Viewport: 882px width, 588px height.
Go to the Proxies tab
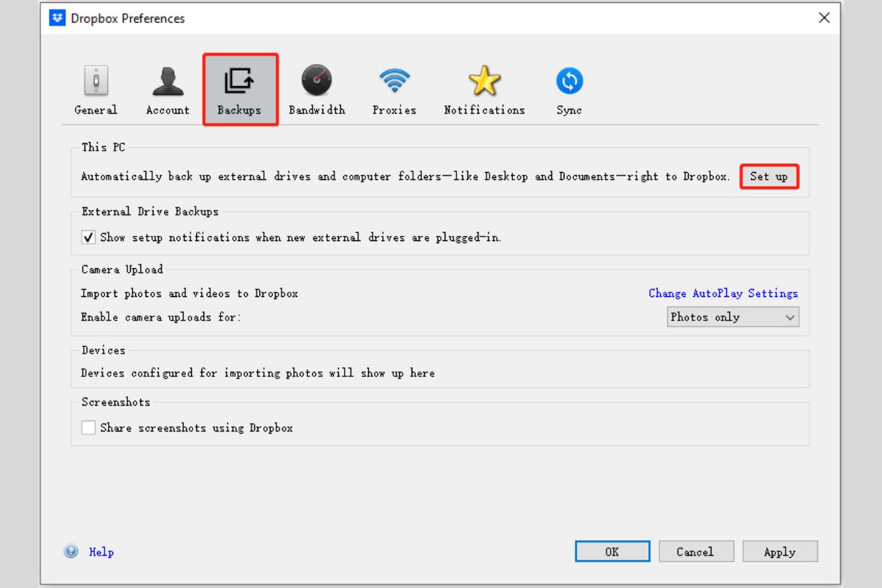tap(394, 90)
